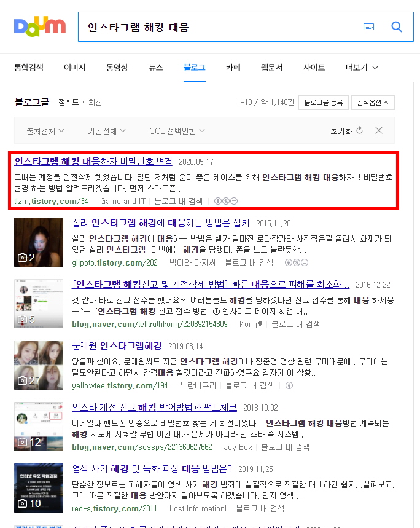Screen dimensions: 420x528
Task: Open [인스타그램 해킹신고 및 계정삭제 방법] result
Action: (211, 284)
